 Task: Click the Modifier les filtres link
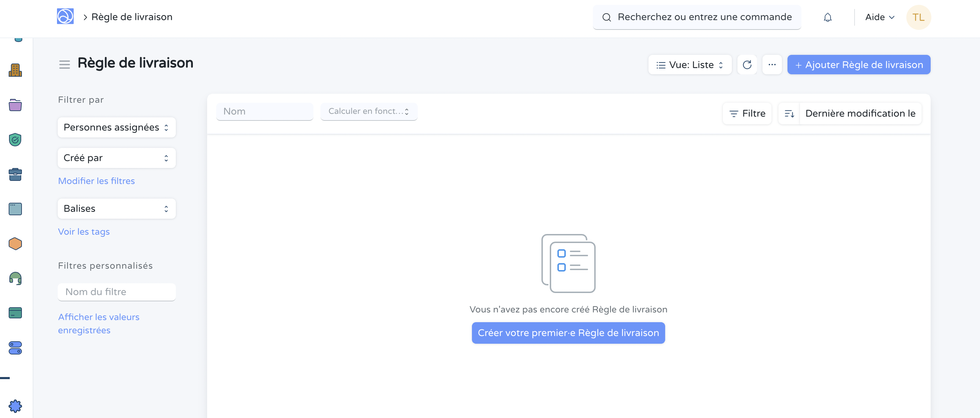96,181
